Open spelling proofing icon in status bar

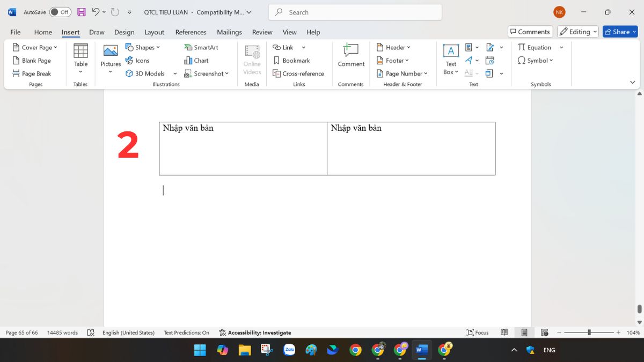click(91, 333)
